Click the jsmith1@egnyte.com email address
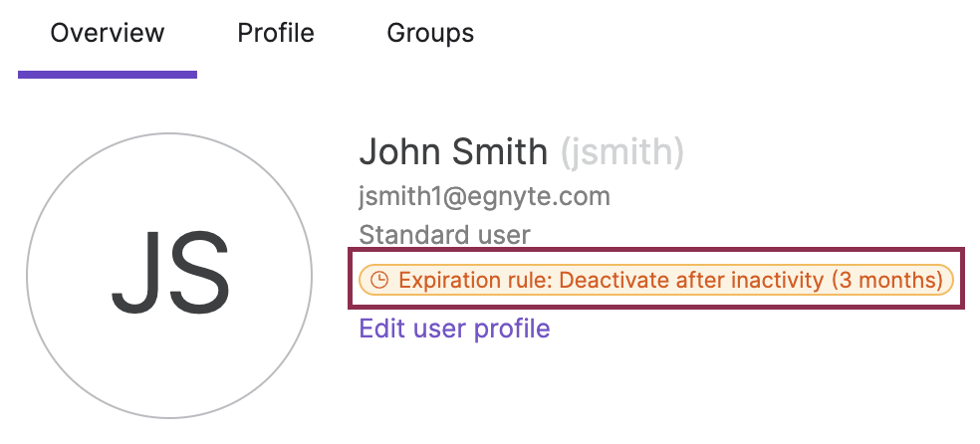The width and height of the screenshot is (980, 444). (x=484, y=197)
